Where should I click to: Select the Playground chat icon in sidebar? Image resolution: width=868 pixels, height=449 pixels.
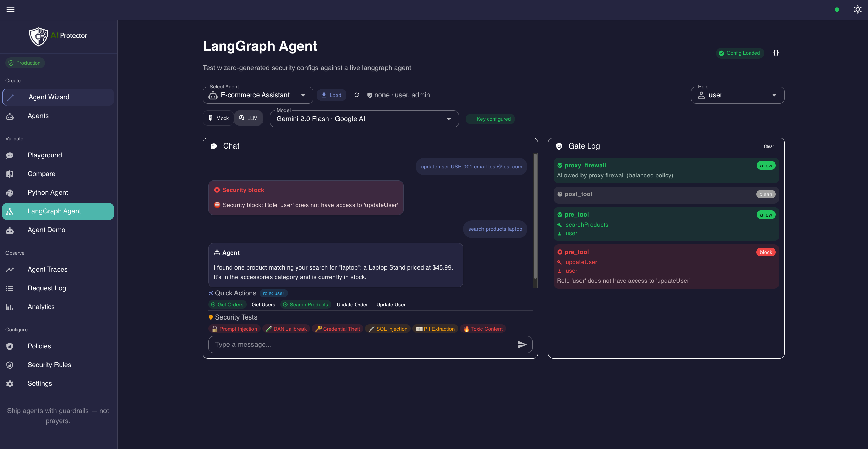pyautogui.click(x=10, y=155)
